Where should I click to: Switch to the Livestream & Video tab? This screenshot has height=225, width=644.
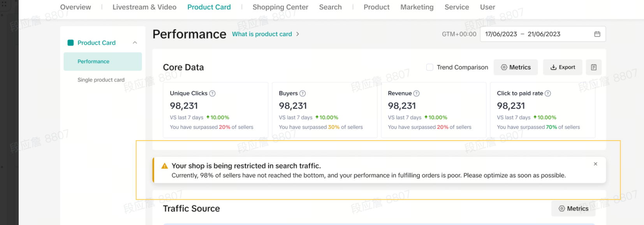(144, 7)
